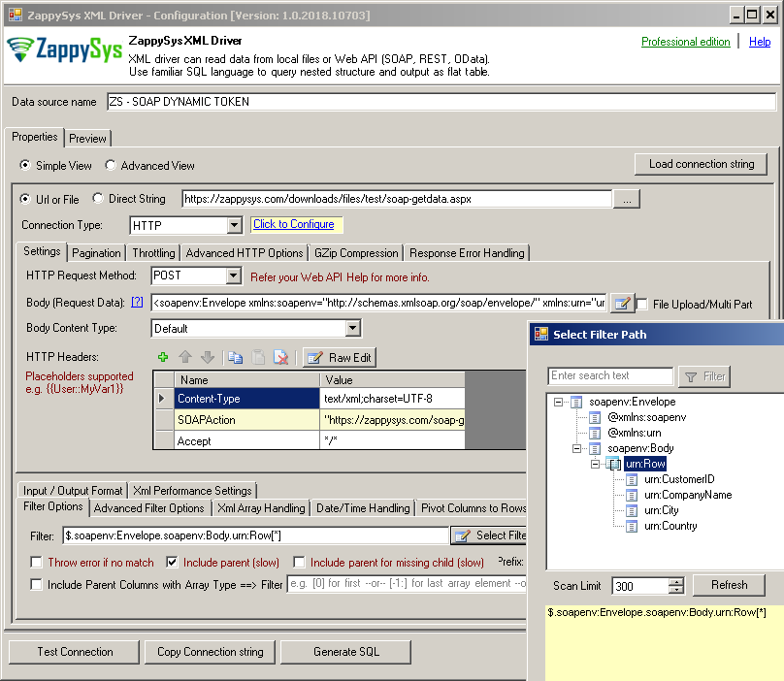
Task: Select Advanced View radio button
Action: (x=110, y=165)
